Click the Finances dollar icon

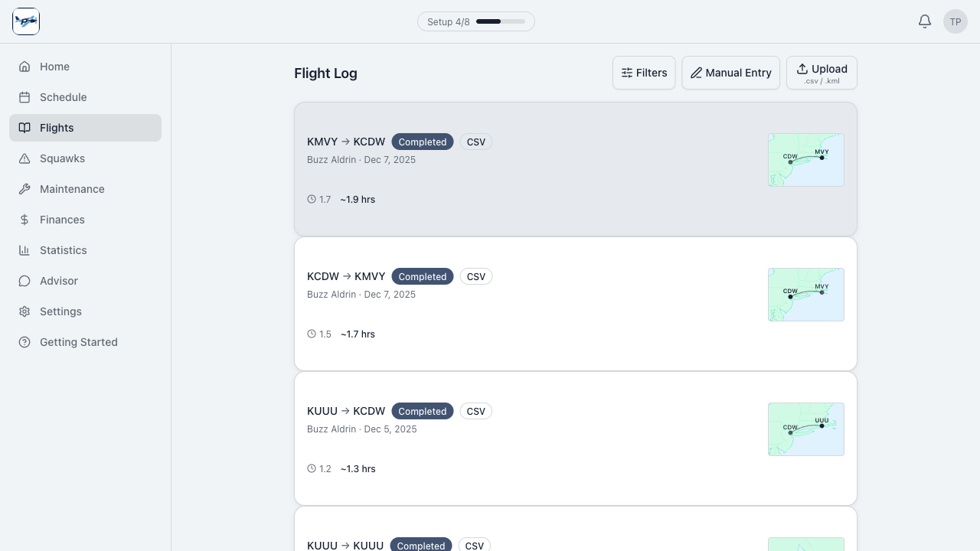click(x=24, y=220)
